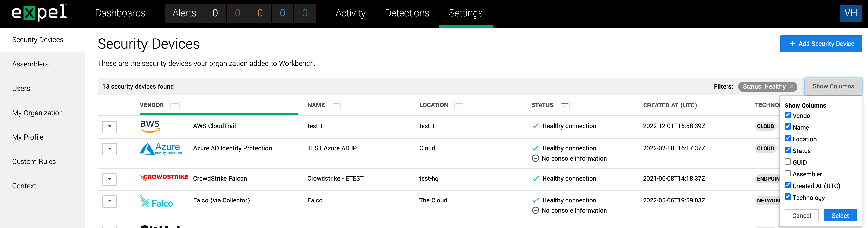The height and width of the screenshot is (228, 868).
Task: Click the green alert count badge
Action: 305,13
